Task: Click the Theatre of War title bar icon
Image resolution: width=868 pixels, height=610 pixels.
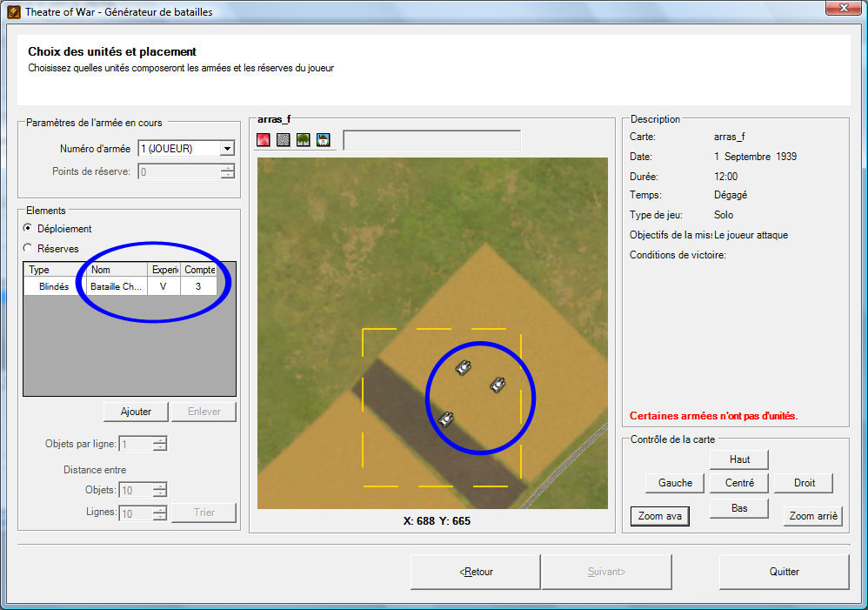Action: [x=13, y=12]
